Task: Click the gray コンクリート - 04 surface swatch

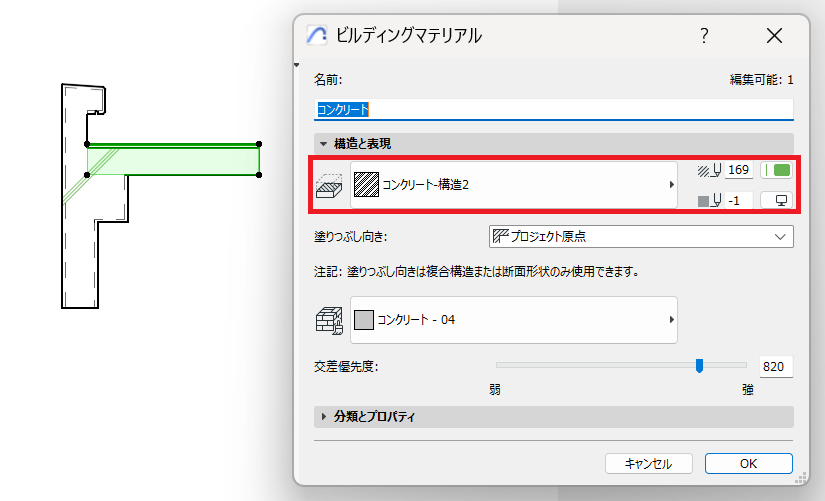Action: [364, 320]
